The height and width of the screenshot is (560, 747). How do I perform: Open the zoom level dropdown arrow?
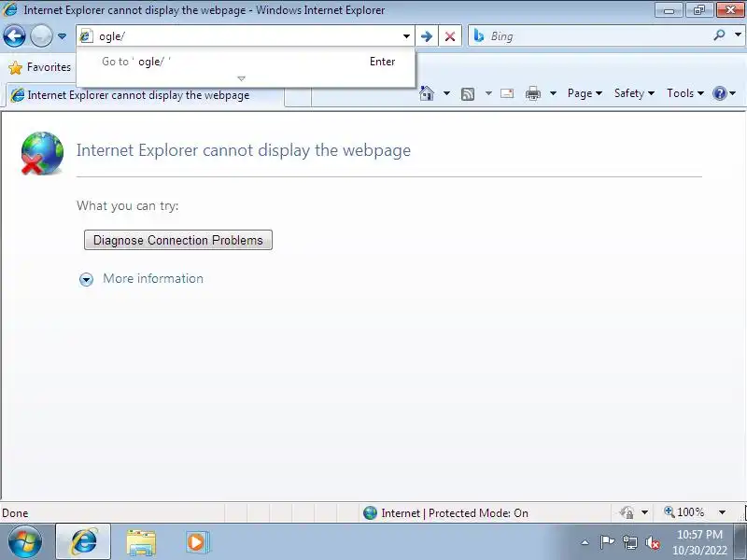[722, 512]
